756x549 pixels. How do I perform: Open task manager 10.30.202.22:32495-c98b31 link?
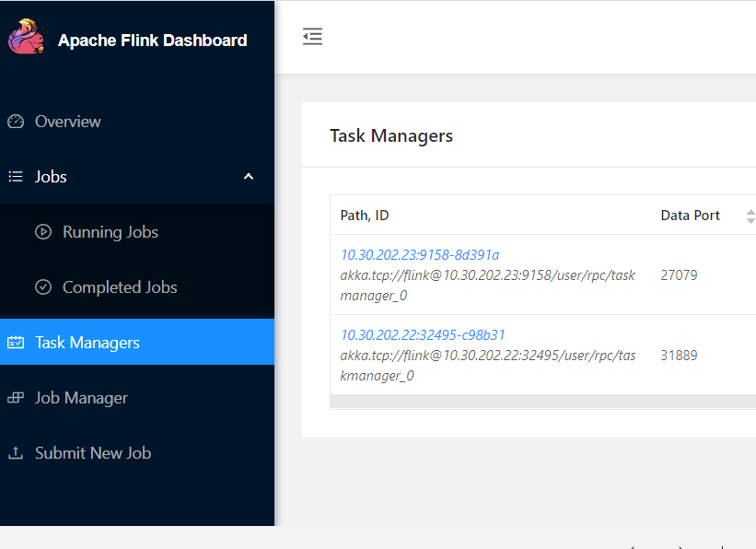pos(423,334)
